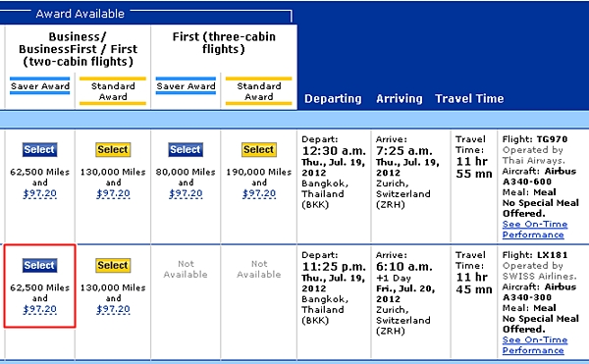589x364 pixels.
Task: Select Business Standard Award for LX181
Action: [113, 265]
